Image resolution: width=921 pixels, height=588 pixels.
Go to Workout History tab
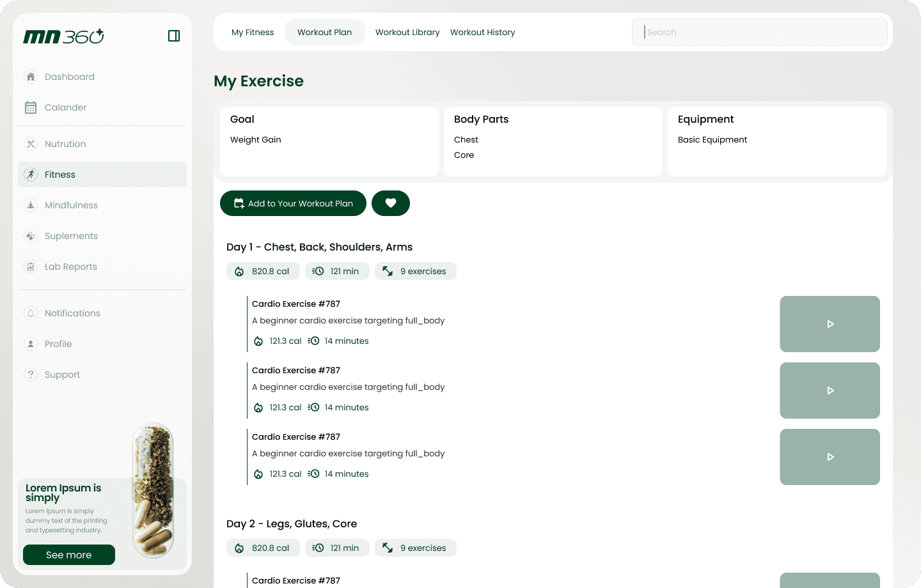click(x=482, y=32)
